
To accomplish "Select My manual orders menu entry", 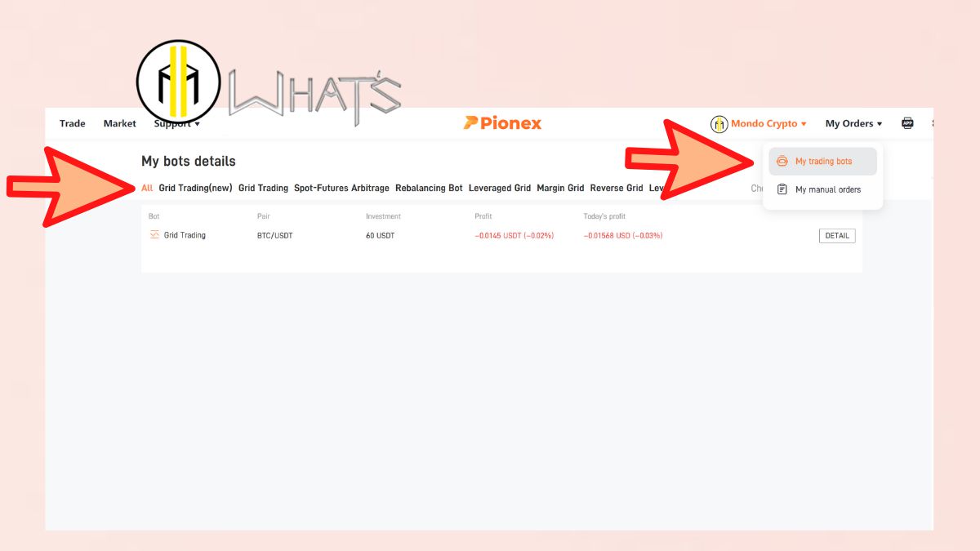I will coord(823,189).
